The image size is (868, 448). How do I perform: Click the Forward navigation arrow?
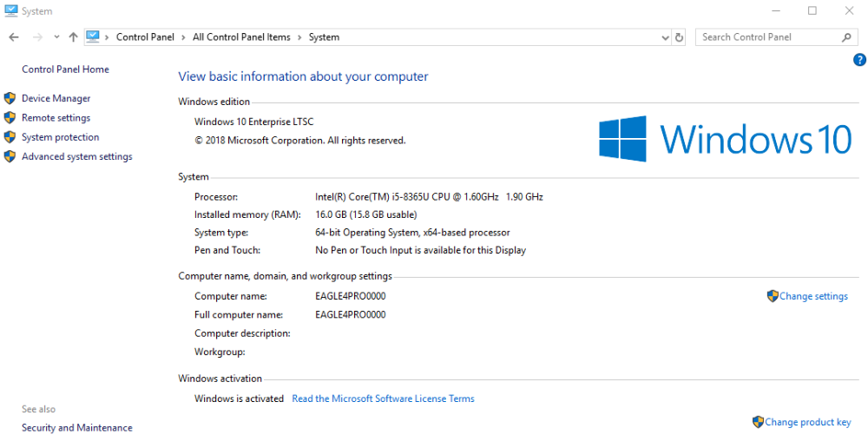[37, 37]
